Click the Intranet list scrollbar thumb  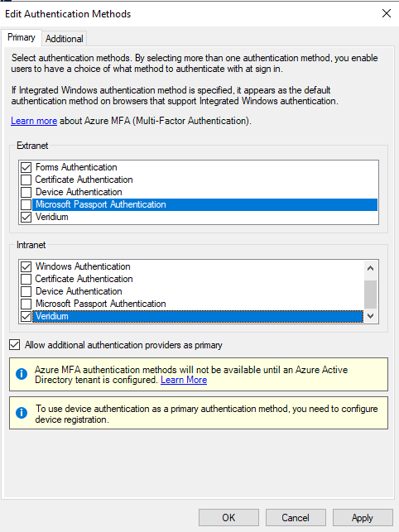coord(371,295)
